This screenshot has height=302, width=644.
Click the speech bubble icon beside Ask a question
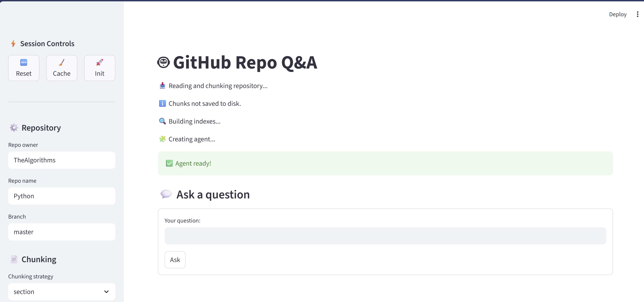click(166, 194)
